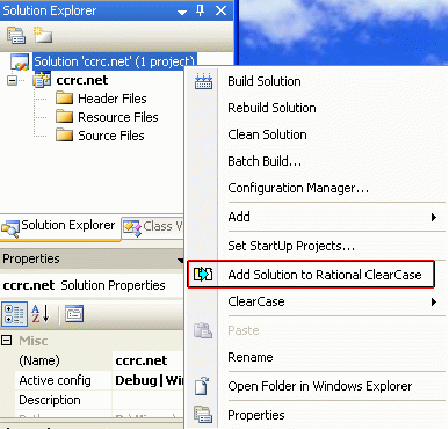Switch to the Solution Explorer tab
This screenshot has height=429, width=448.
pos(60,228)
